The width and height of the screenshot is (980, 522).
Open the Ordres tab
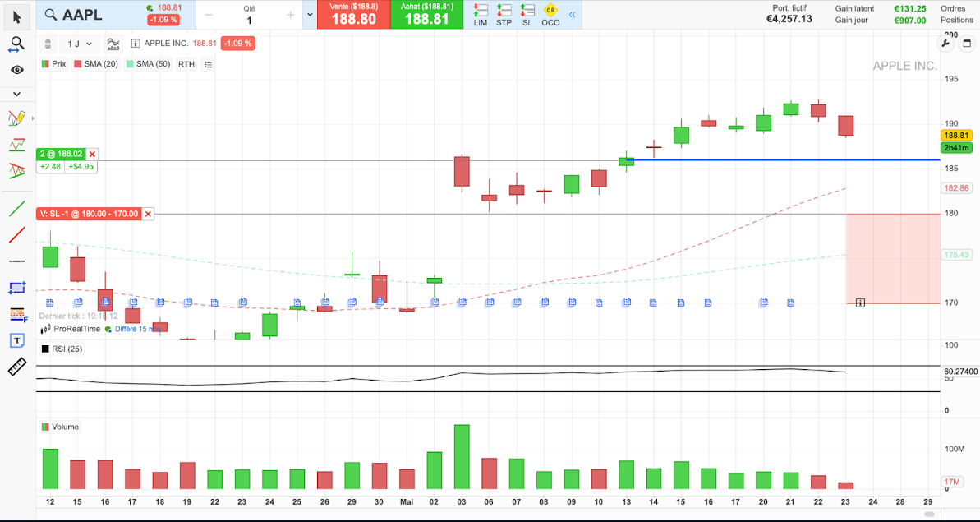click(953, 9)
